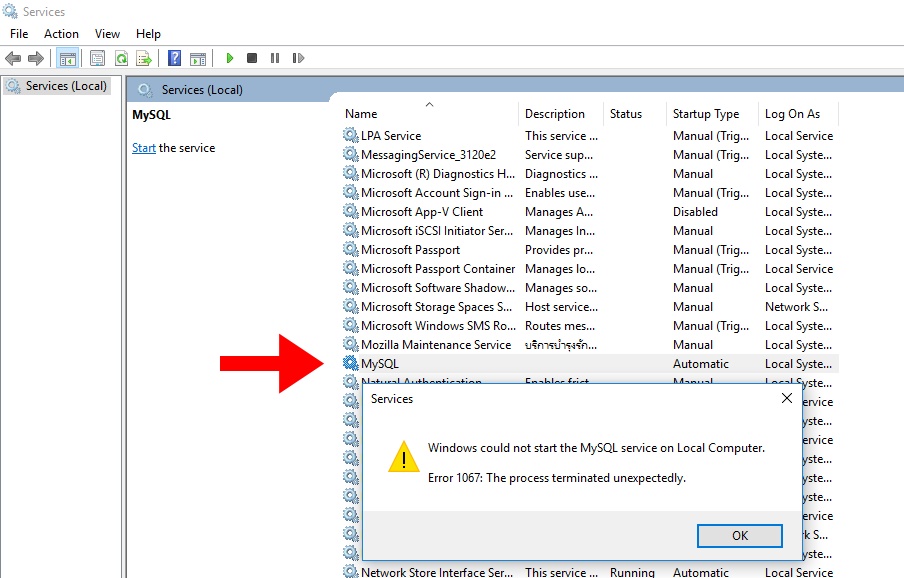Click the Automatic startup cell for MySQL
Screen dimensions: 904x578
coord(700,364)
